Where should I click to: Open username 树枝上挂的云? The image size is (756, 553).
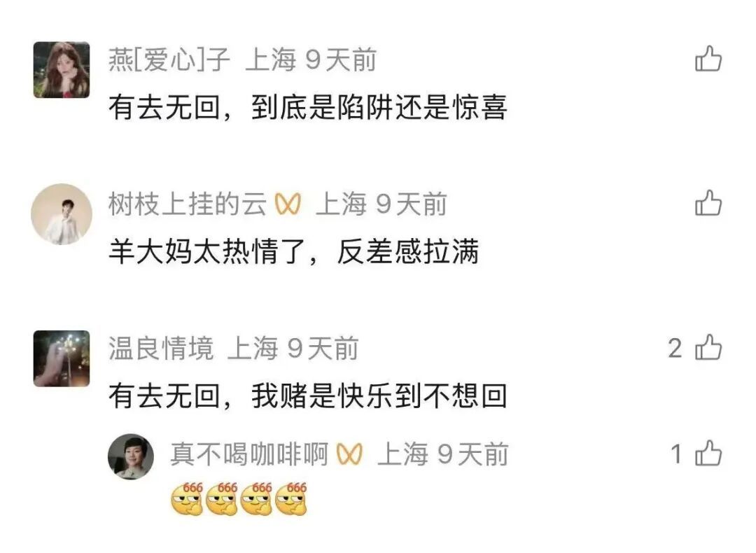[x=188, y=204]
